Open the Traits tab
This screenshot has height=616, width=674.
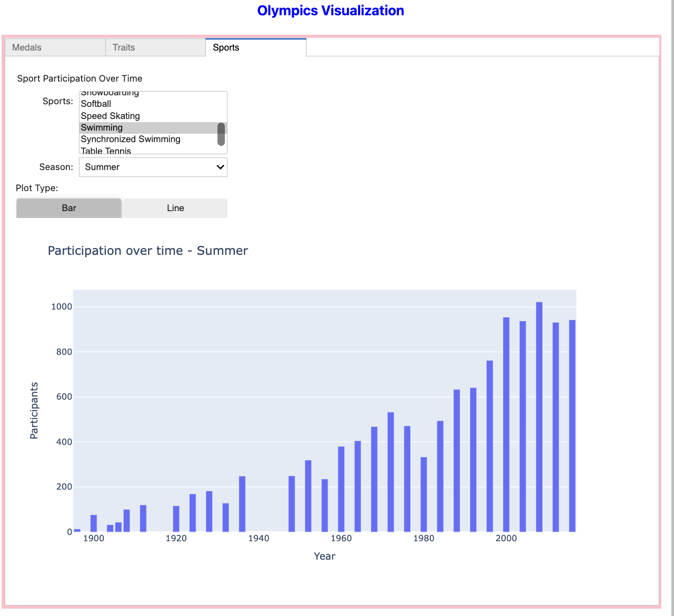pyautogui.click(x=155, y=47)
